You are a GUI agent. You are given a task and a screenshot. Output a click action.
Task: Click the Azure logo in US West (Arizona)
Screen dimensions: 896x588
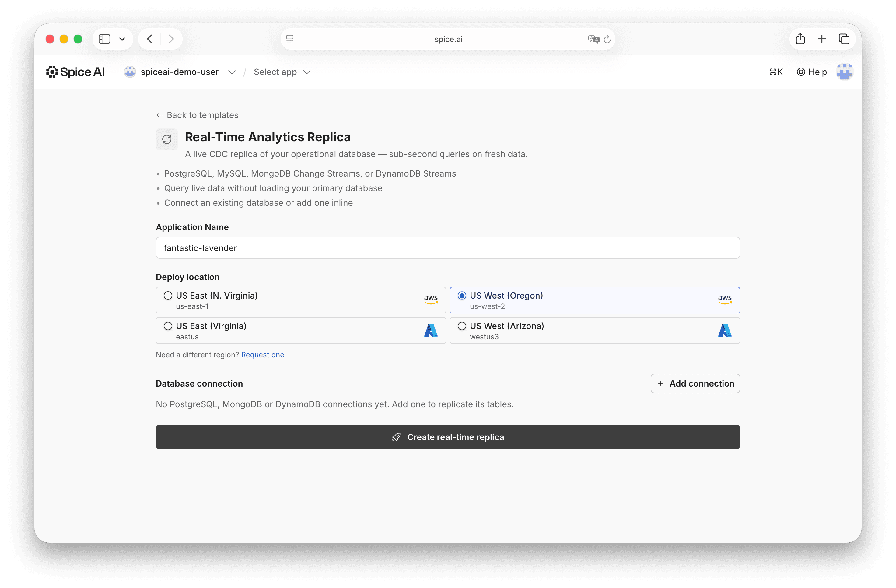pyautogui.click(x=725, y=331)
